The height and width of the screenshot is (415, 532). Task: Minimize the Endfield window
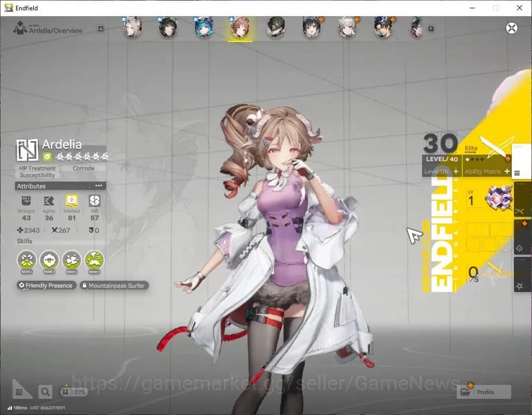point(472,8)
